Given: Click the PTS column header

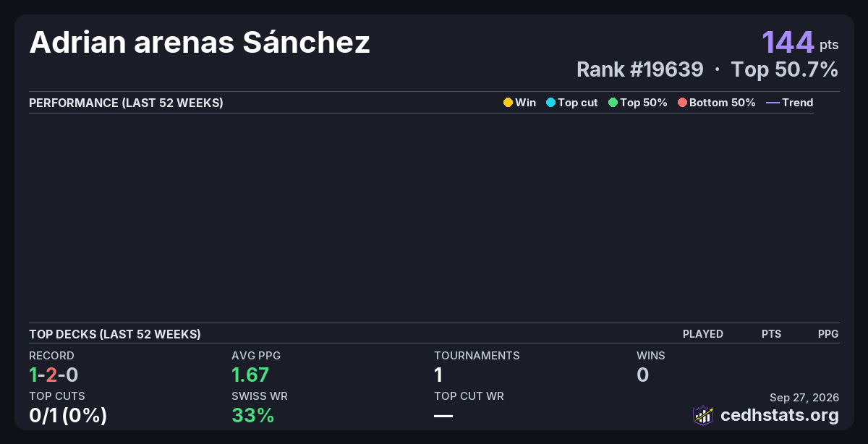Looking at the screenshot, I should [771, 334].
